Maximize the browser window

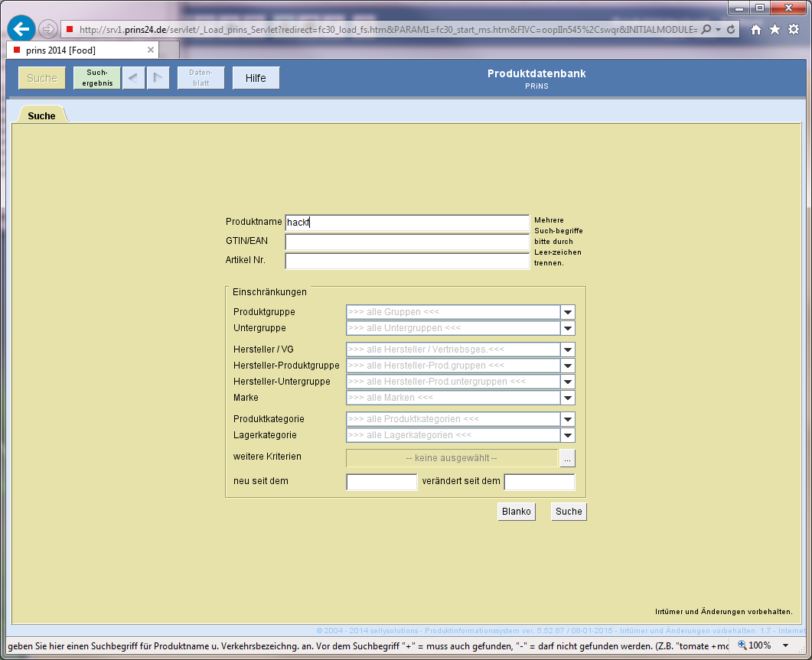coord(760,7)
